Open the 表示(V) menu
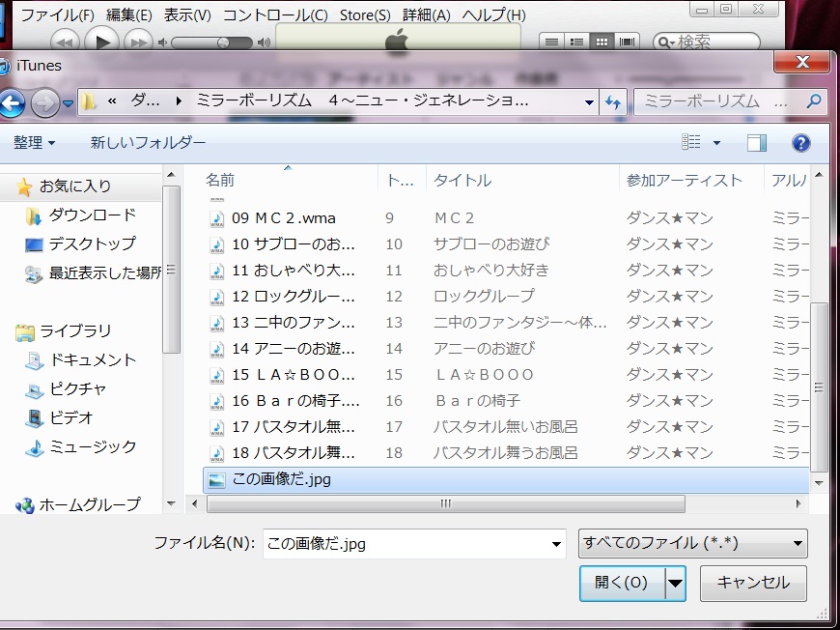The image size is (840, 630). coord(187,15)
